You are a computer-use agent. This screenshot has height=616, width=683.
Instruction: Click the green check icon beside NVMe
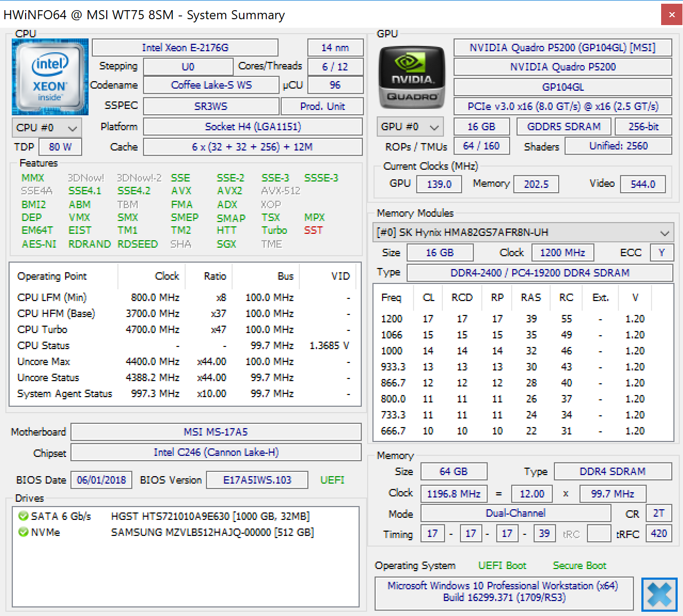[x=23, y=532]
